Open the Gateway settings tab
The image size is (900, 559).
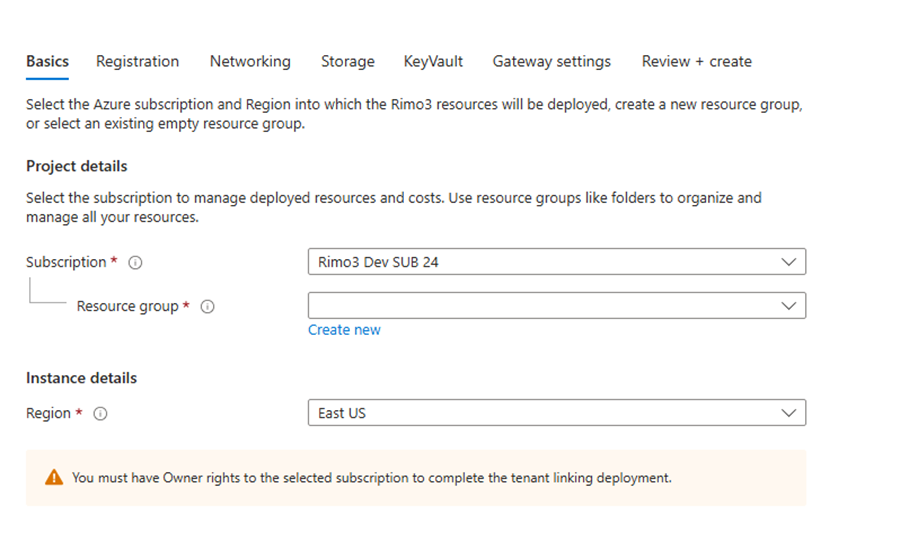point(551,62)
